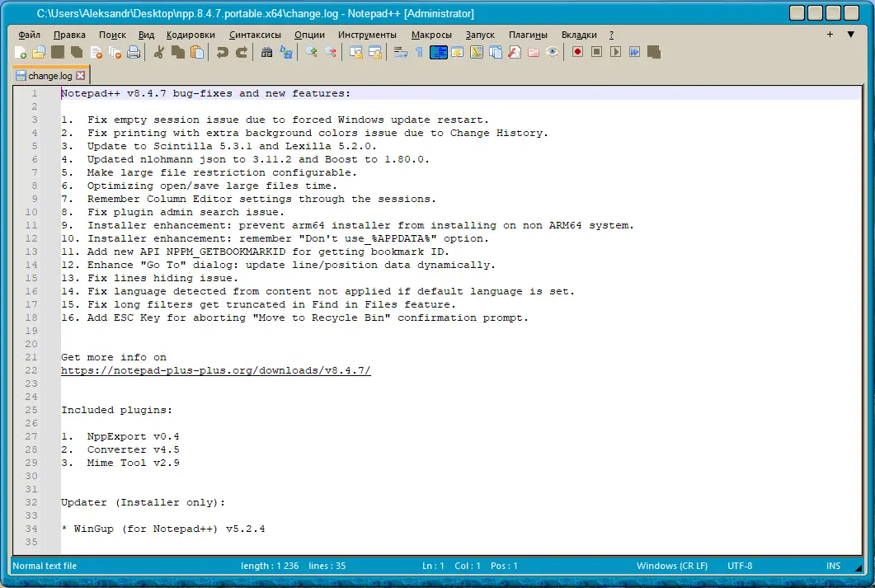Image resolution: width=875 pixels, height=588 pixels.
Task: Copy selection via toolbar icon
Action: click(x=178, y=53)
